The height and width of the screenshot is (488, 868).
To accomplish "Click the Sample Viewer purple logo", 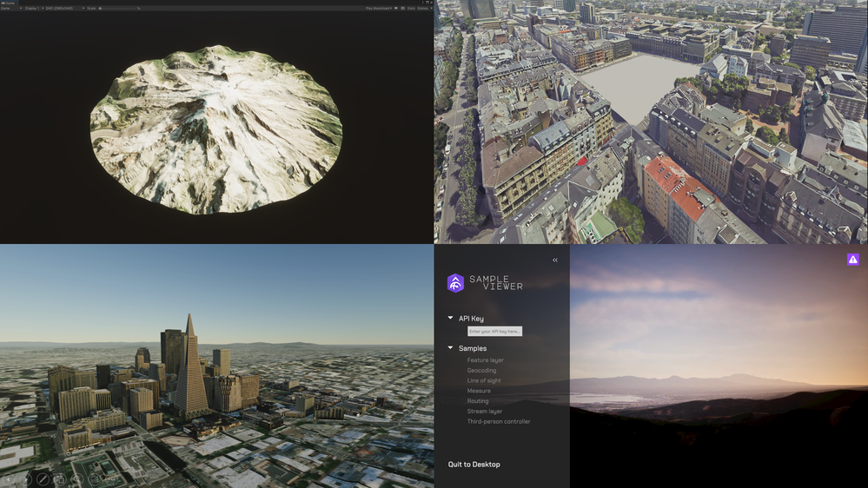I will [455, 283].
